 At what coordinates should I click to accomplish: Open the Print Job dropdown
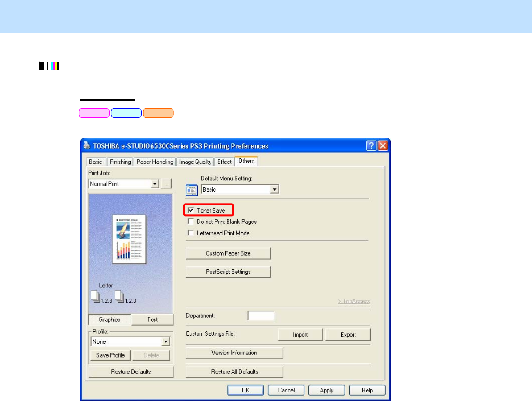point(155,183)
